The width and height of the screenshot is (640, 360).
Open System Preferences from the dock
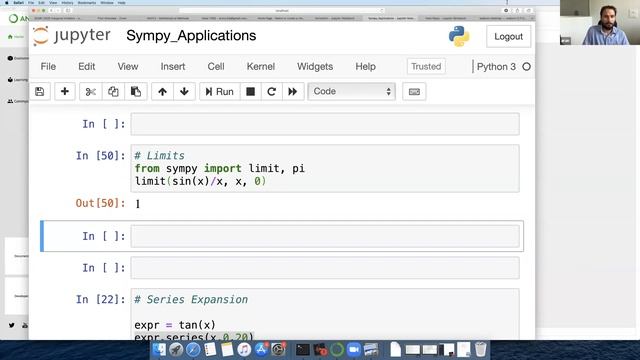[x=278, y=349]
